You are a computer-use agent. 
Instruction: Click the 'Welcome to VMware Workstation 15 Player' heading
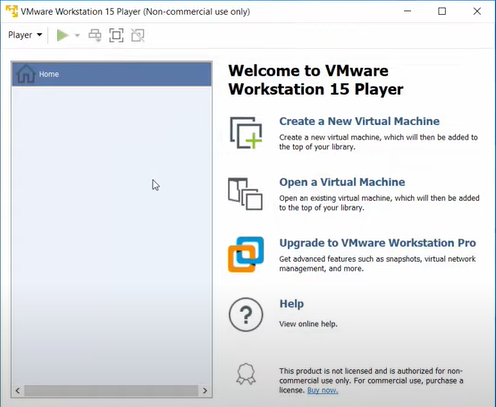[x=316, y=80]
